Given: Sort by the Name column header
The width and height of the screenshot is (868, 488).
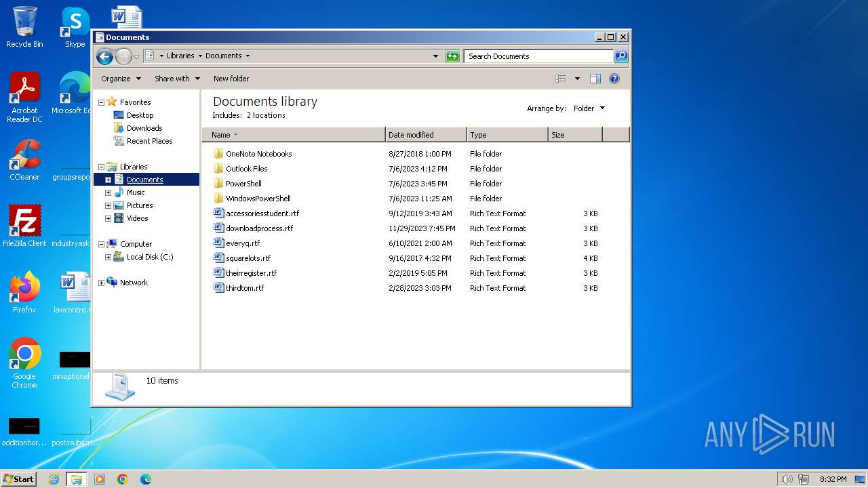Looking at the screenshot, I should (x=294, y=135).
